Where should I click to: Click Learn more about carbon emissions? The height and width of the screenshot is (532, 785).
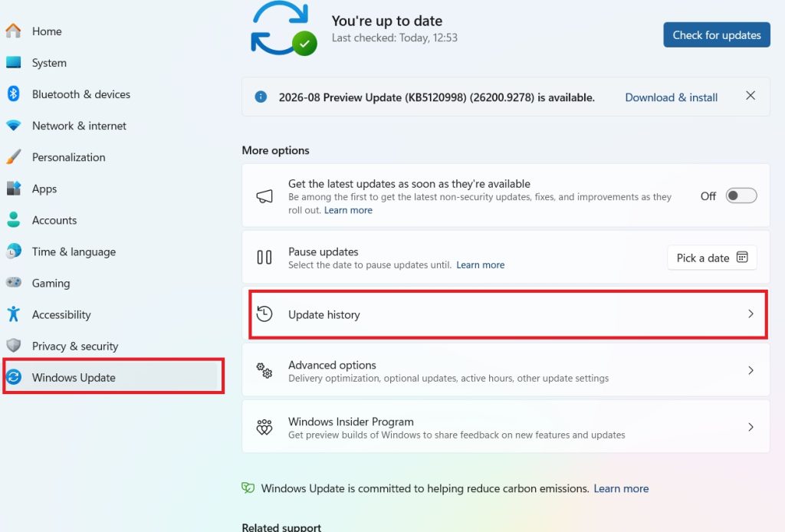[621, 488]
